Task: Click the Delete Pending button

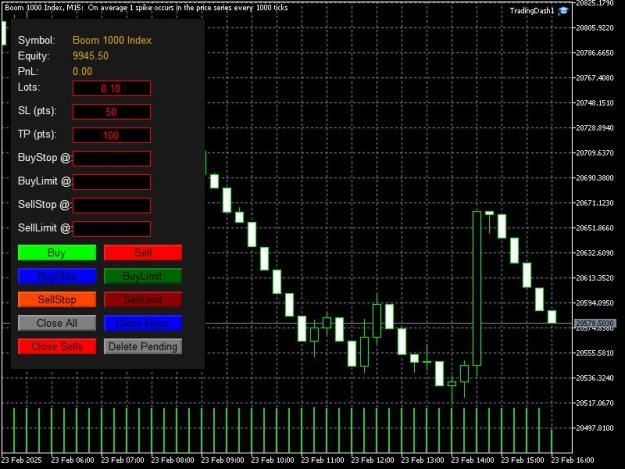Action: pyautogui.click(x=143, y=347)
